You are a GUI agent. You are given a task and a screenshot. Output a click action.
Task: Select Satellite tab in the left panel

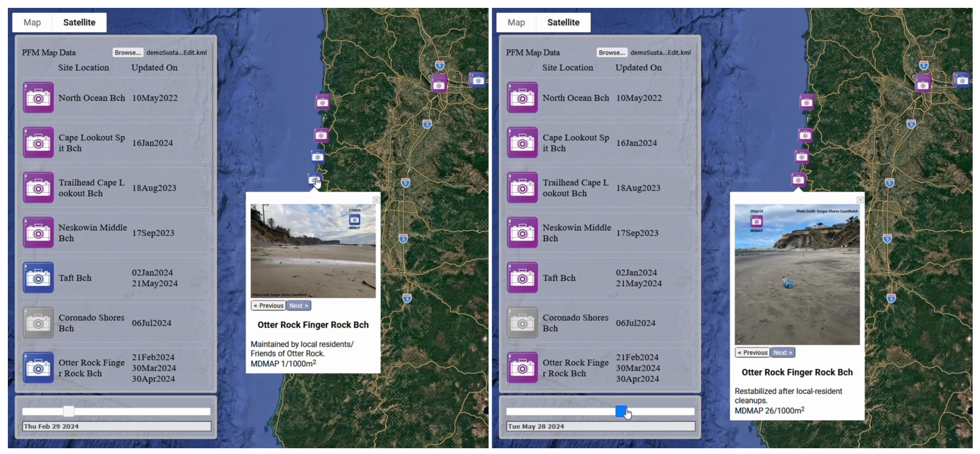(80, 23)
